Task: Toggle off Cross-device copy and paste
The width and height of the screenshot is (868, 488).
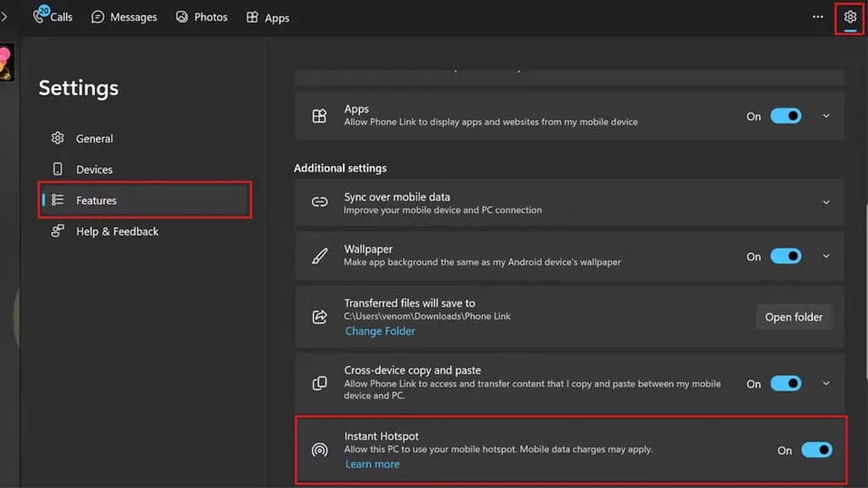Action: (786, 384)
